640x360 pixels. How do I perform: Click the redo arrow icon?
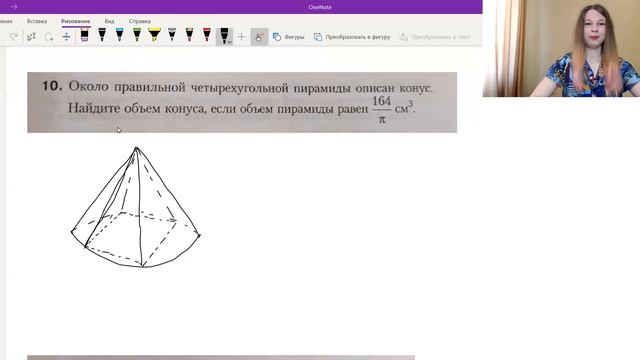tap(13, 37)
